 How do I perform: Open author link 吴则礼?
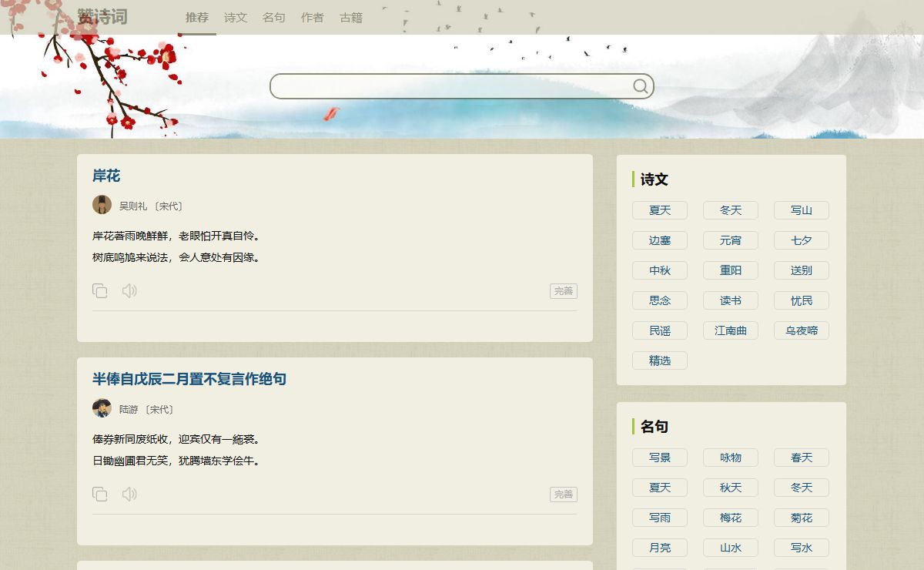[132, 206]
